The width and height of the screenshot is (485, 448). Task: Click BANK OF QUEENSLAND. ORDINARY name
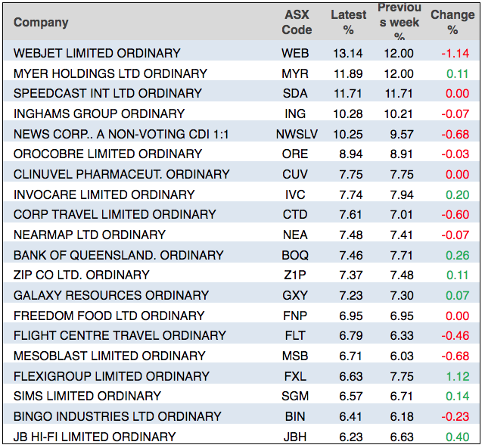[118, 255]
